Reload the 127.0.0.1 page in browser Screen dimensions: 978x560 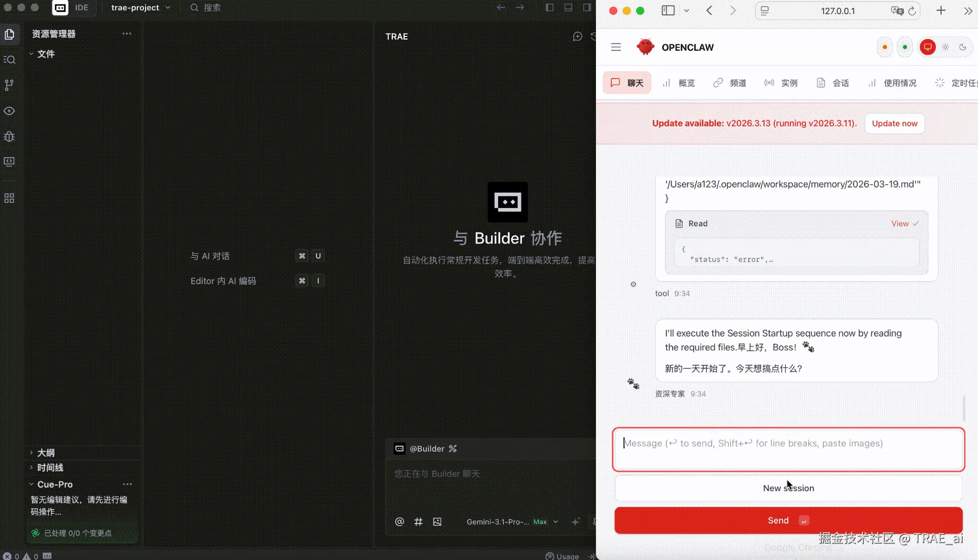pyautogui.click(x=912, y=11)
